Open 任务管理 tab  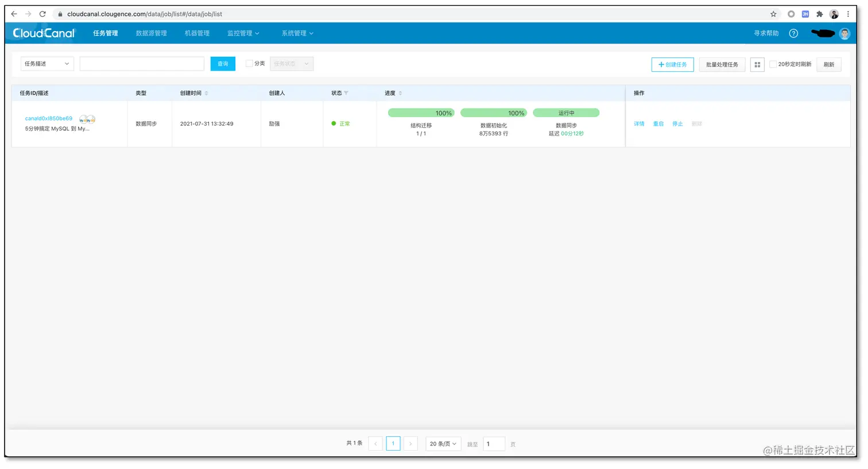click(106, 33)
